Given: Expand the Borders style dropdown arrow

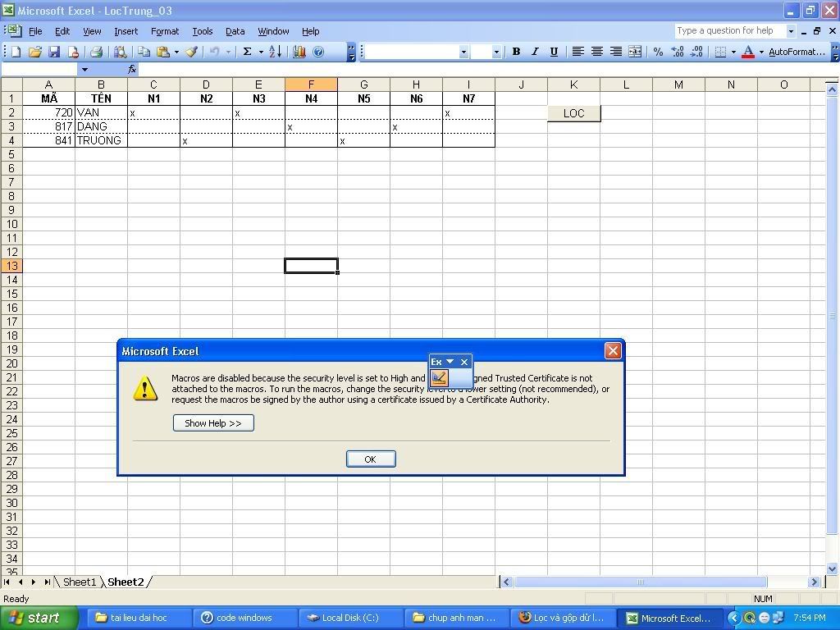Looking at the screenshot, I should click(733, 52).
